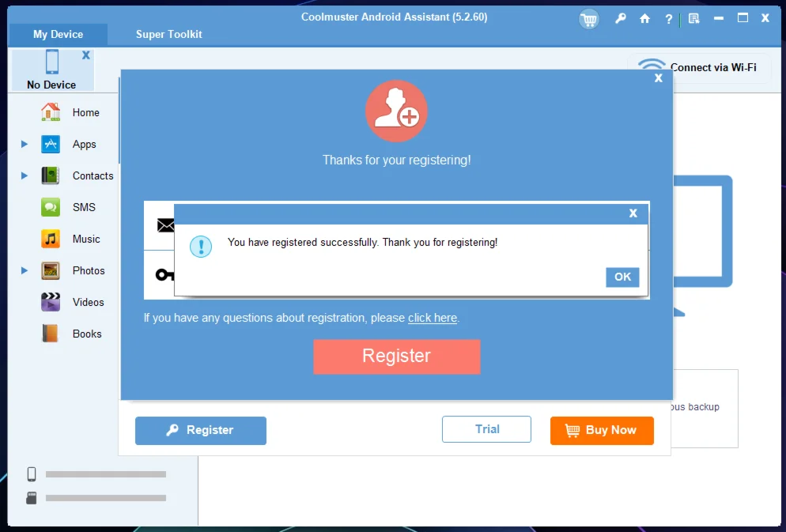Select the No Device phone icon
Viewport: 786px width, 532px height.
51,62
